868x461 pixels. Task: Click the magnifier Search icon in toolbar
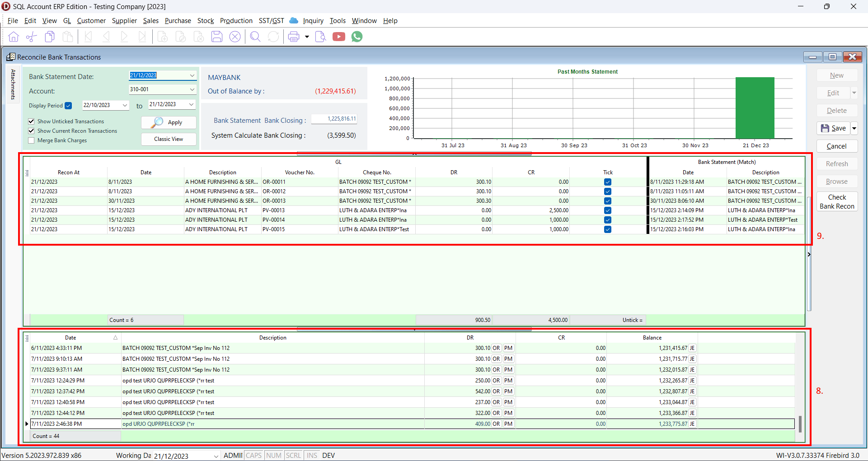click(255, 37)
